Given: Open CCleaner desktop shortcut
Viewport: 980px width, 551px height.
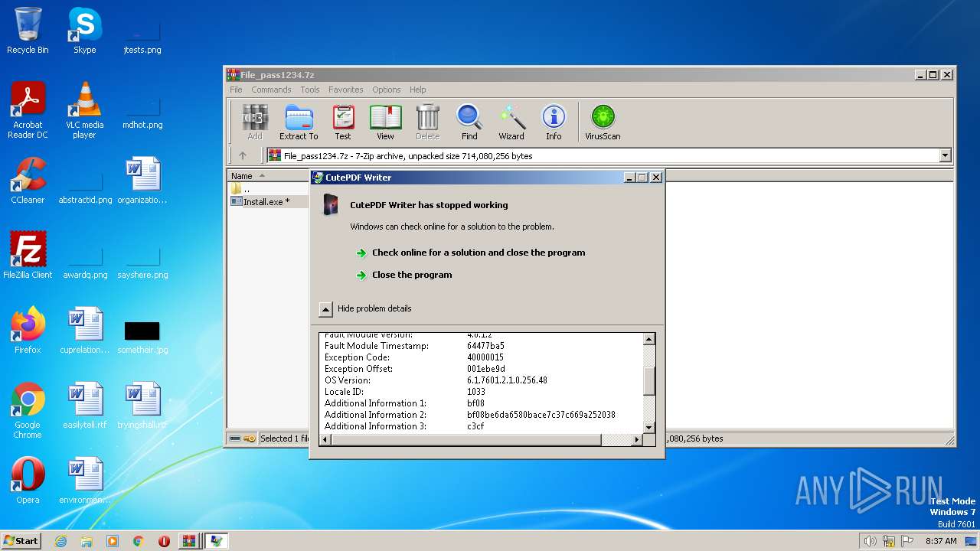Looking at the screenshot, I should tap(28, 181).
